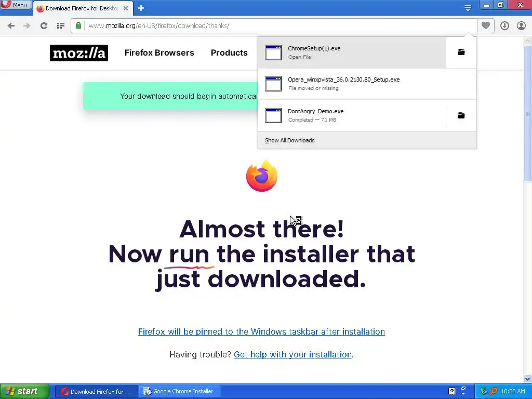Open the Windows start button
Image resolution: width=532 pixels, height=399 pixels.
pos(24,392)
